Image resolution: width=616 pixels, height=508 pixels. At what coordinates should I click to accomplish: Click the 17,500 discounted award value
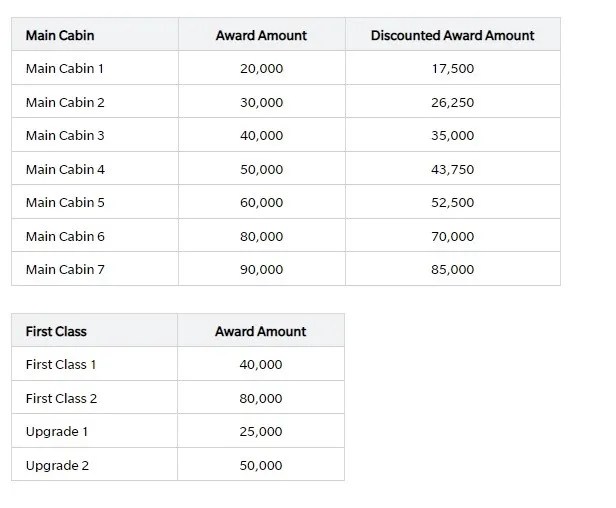click(x=453, y=69)
